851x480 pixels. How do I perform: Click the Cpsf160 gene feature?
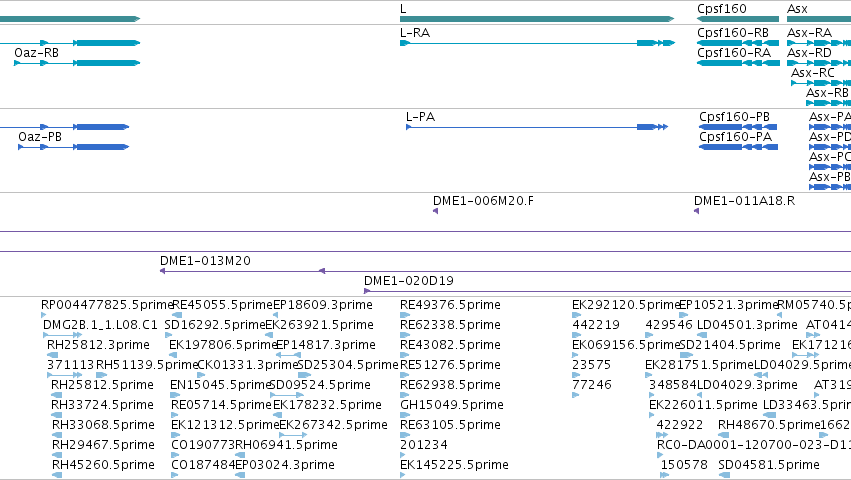738,19
